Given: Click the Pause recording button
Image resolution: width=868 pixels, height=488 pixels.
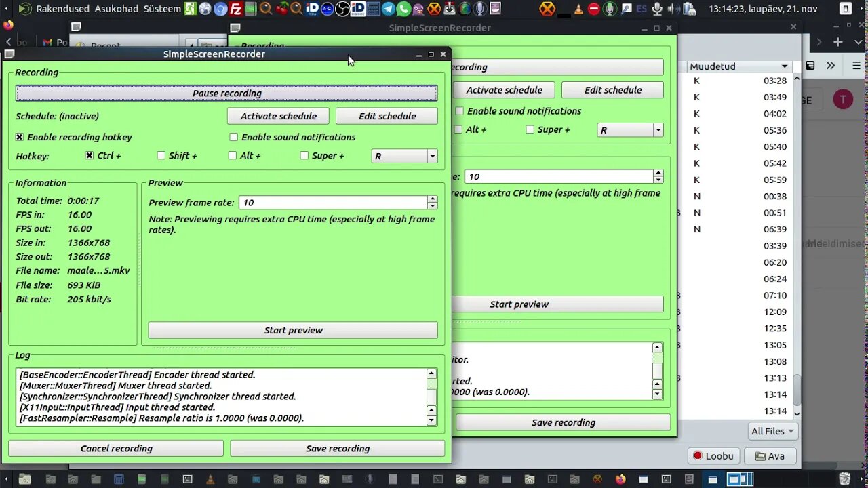Looking at the screenshot, I should [226, 94].
